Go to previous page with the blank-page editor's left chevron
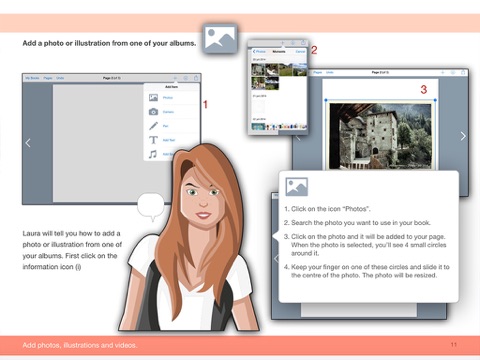The height and width of the screenshot is (360, 480). point(28,143)
